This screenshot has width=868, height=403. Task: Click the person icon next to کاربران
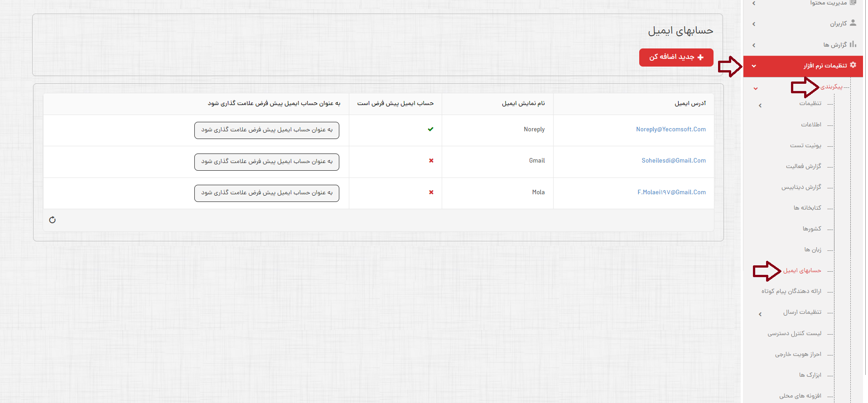[853, 23]
